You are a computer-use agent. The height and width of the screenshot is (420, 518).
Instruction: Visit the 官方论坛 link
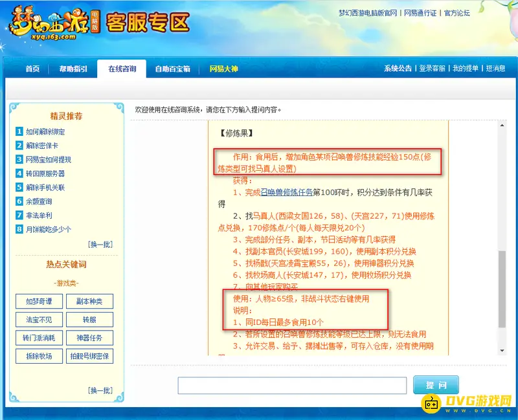click(457, 13)
